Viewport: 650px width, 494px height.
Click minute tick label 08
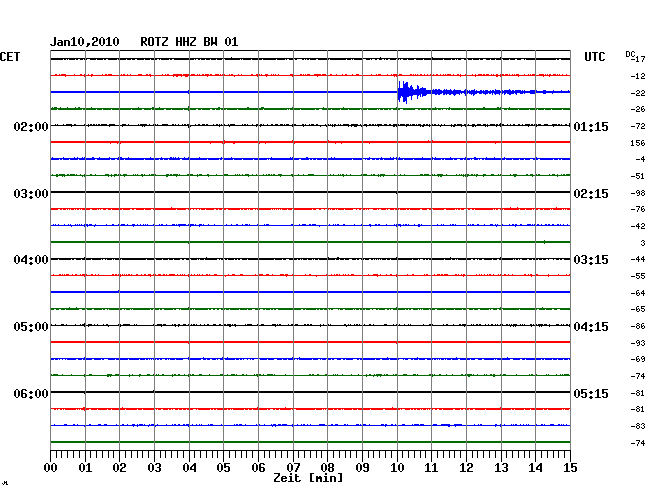(x=327, y=468)
